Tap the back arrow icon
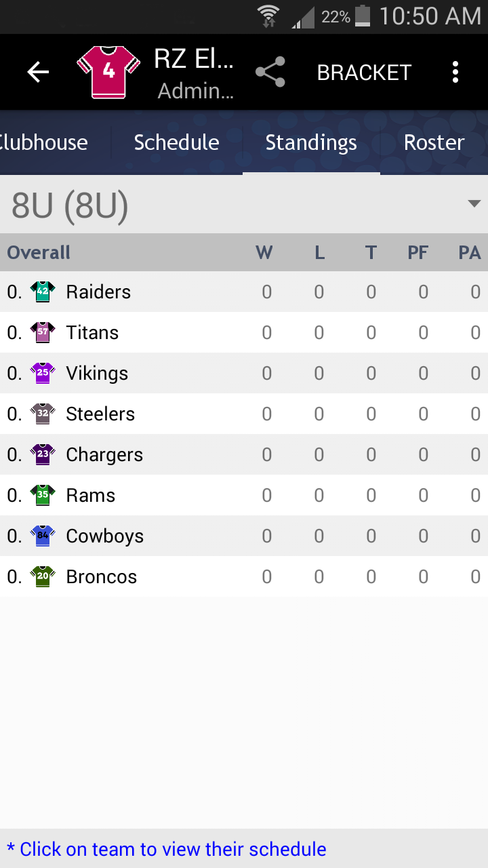This screenshot has width=488, height=868. (x=38, y=72)
